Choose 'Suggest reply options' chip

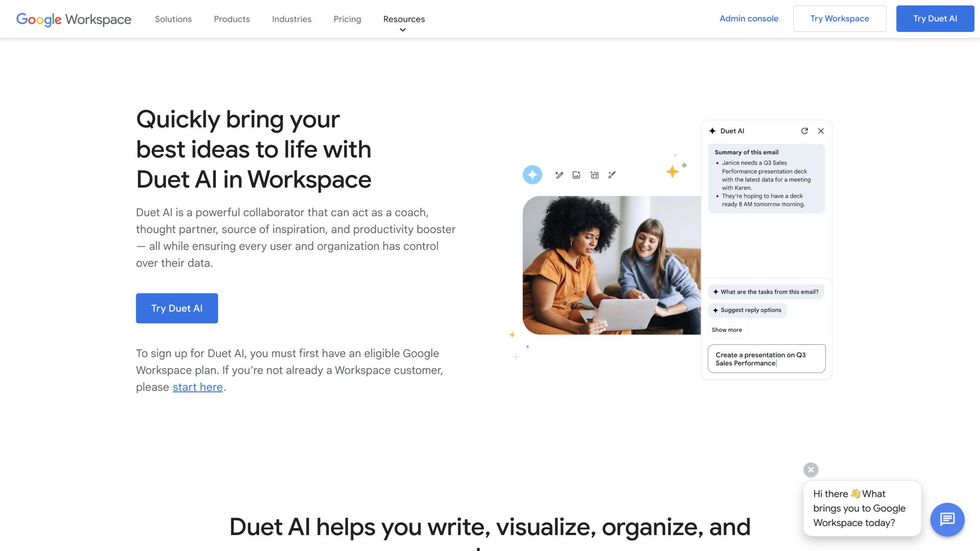click(x=747, y=310)
